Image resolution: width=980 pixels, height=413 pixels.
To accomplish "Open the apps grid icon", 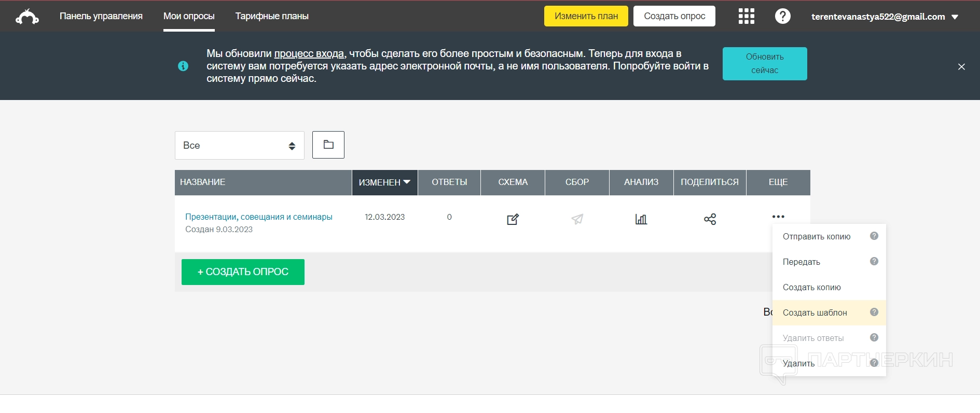I will [x=746, y=16].
